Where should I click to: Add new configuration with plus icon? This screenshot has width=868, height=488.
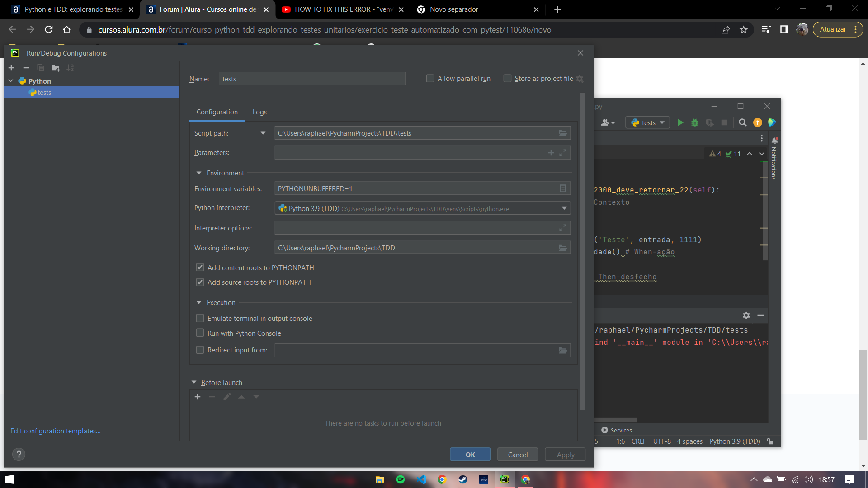click(11, 68)
